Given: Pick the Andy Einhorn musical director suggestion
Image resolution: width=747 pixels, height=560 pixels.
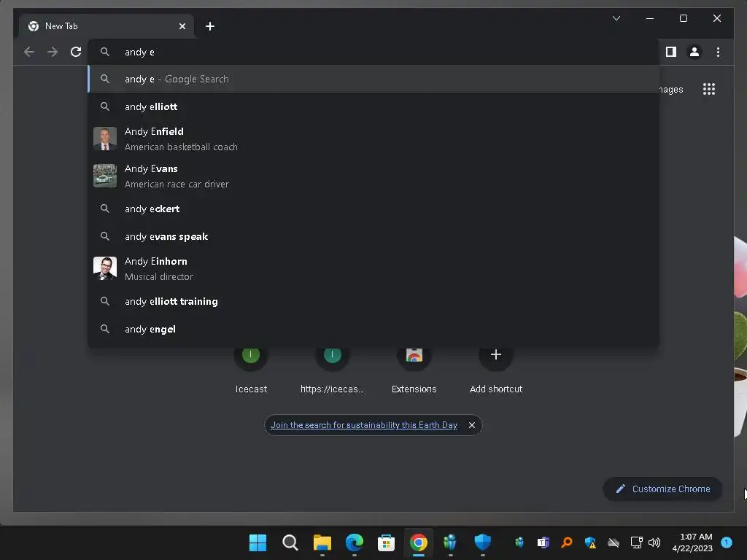Looking at the screenshot, I should pos(373,268).
